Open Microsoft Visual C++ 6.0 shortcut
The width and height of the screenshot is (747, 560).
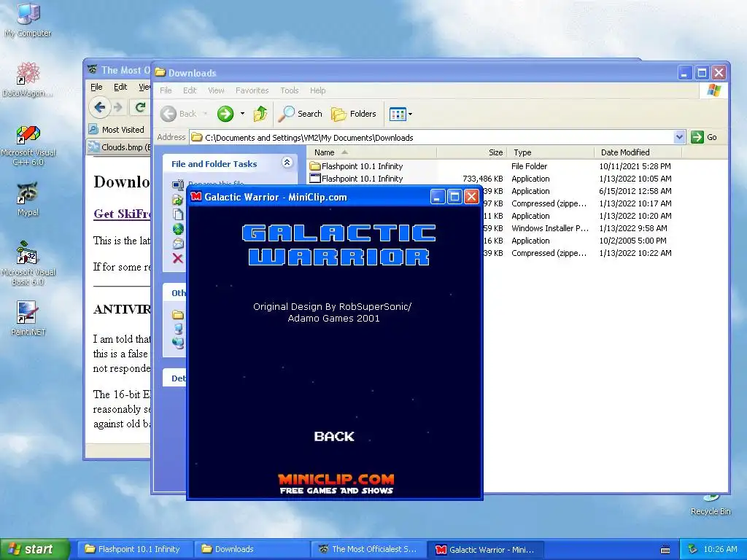[28, 145]
